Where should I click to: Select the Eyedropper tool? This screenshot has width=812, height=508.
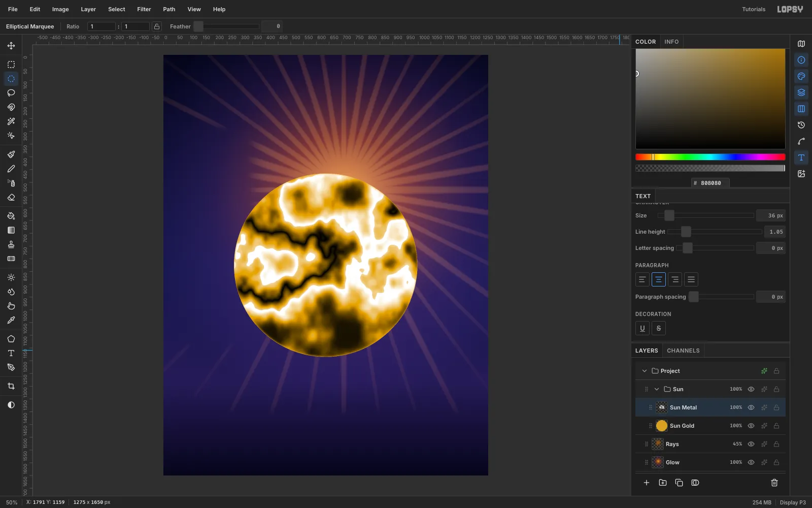click(11, 320)
